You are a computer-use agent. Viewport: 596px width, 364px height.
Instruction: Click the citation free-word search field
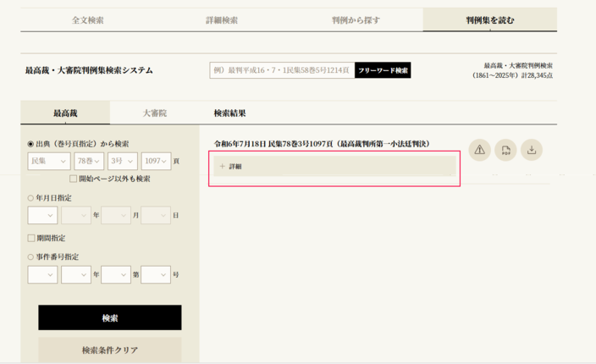[x=281, y=70]
